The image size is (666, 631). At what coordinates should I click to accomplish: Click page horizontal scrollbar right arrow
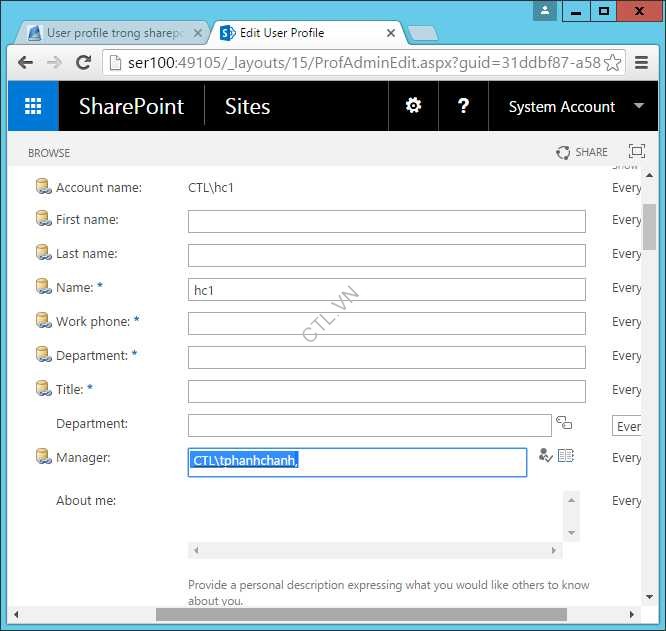pyautogui.click(x=632, y=614)
